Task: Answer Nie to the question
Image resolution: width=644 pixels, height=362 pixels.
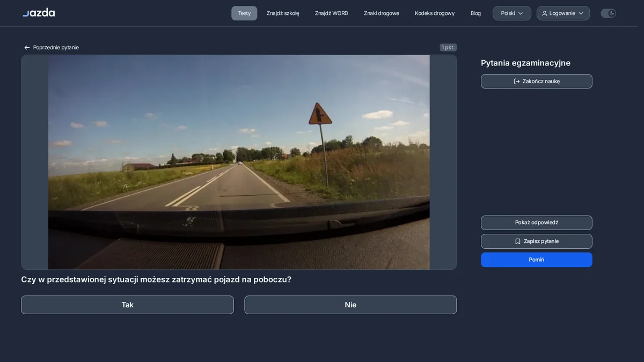Action: tap(350, 305)
